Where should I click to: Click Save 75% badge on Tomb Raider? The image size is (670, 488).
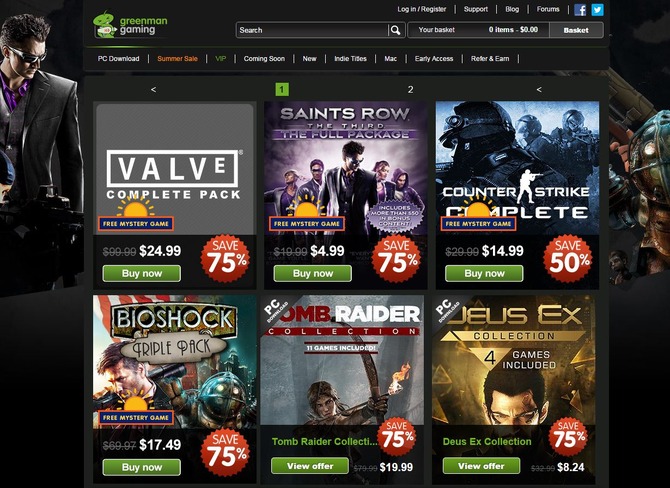(x=397, y=436)
